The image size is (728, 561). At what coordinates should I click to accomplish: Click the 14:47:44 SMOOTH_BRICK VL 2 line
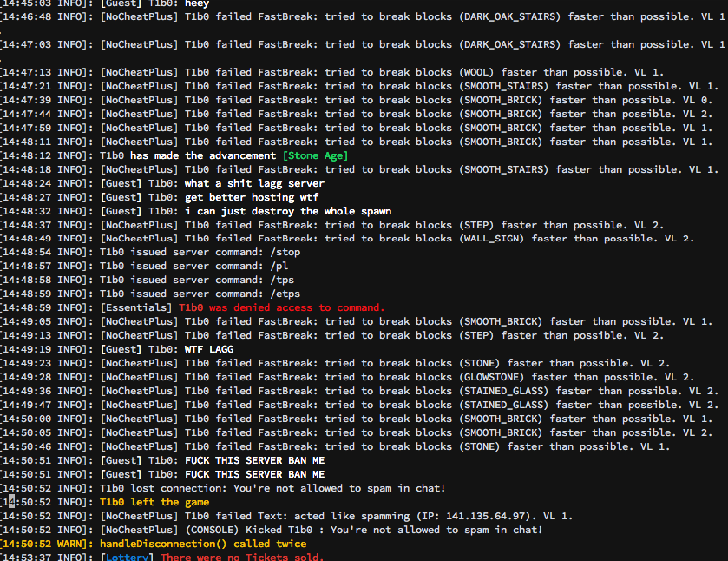point(357,115)
